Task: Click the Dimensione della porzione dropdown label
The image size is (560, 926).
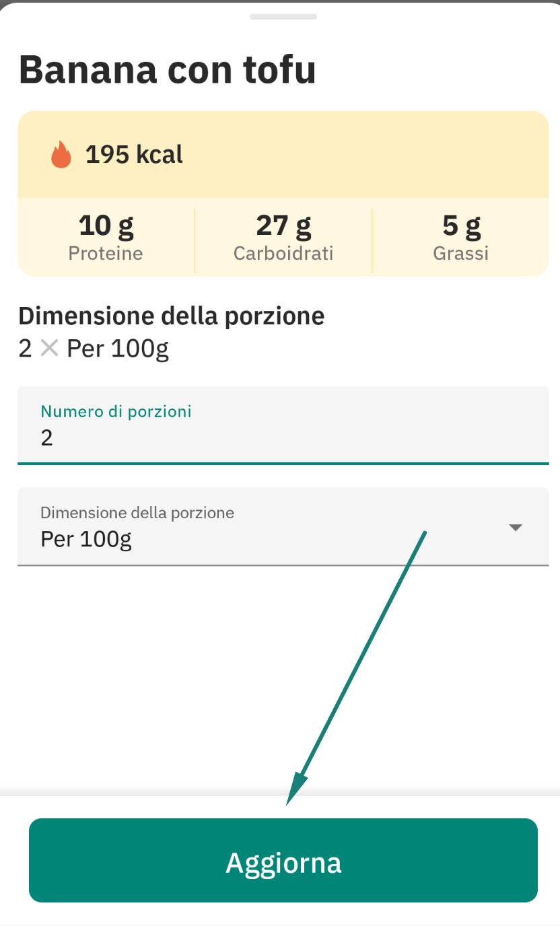Action: 137,513
